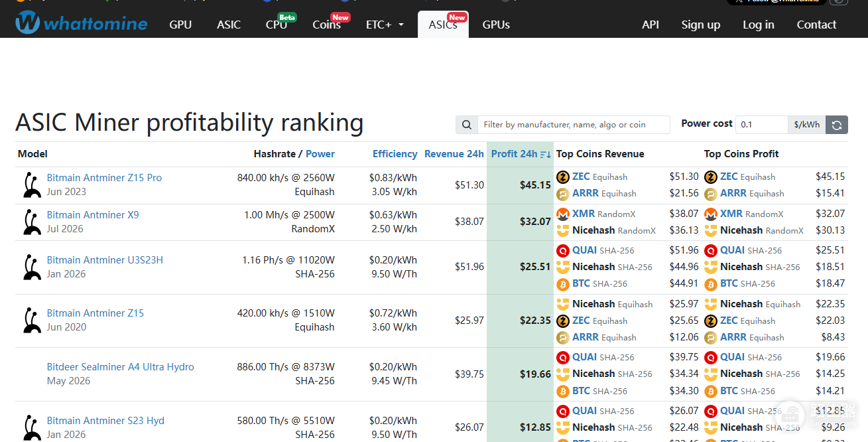The height and width of the screenshot is (442, 868).
Task: Click the Bitmain logo beside Antminer U3S23H
Action: tap(31, 267)
